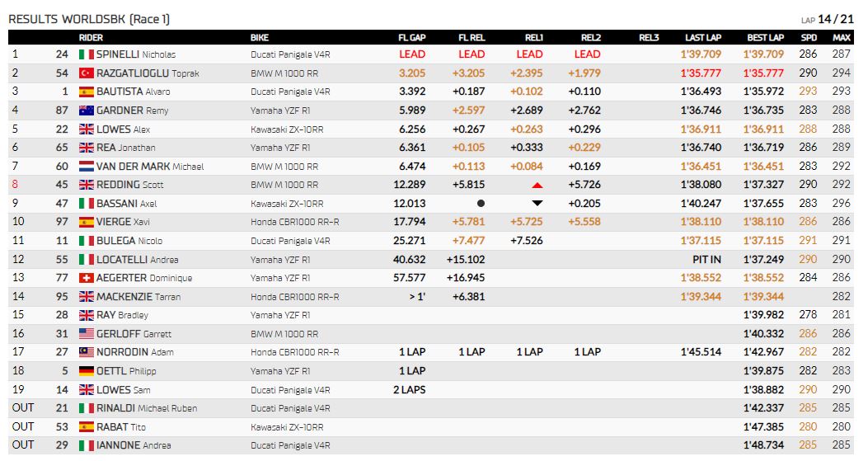Screen dimensions: 868x461
Task: Click the black down arrow in BASSANI row
Action: [537, 204]
